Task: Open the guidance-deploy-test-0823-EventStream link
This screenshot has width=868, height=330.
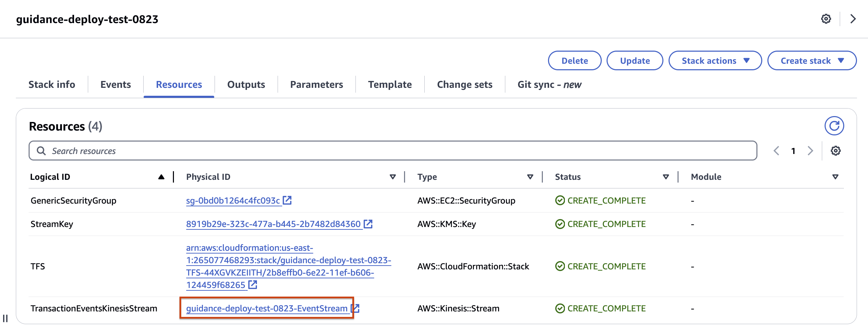Action: (267, 308)
